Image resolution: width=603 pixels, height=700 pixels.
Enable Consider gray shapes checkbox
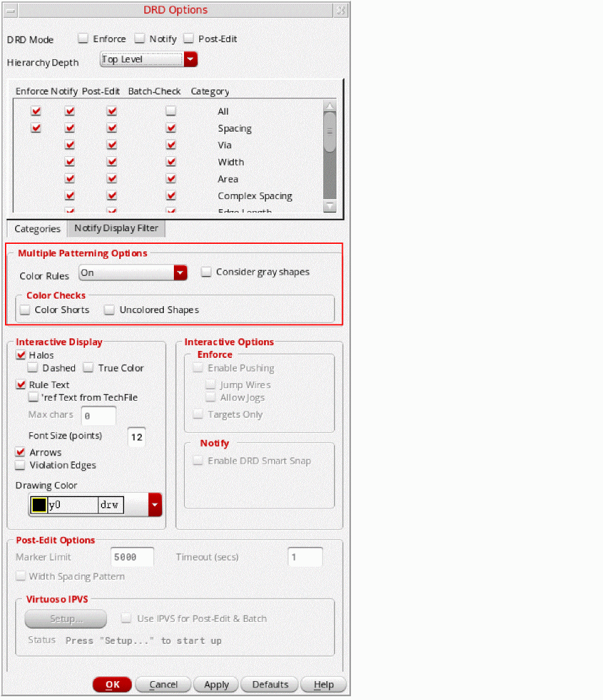[x=206, y=272]
